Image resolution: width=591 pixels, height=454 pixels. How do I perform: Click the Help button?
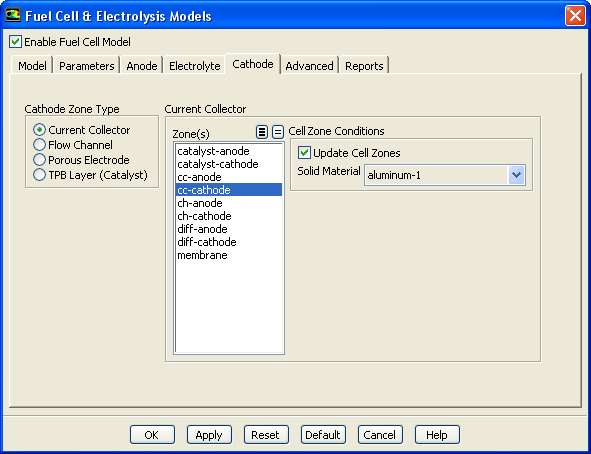click(x=437, y=435)
